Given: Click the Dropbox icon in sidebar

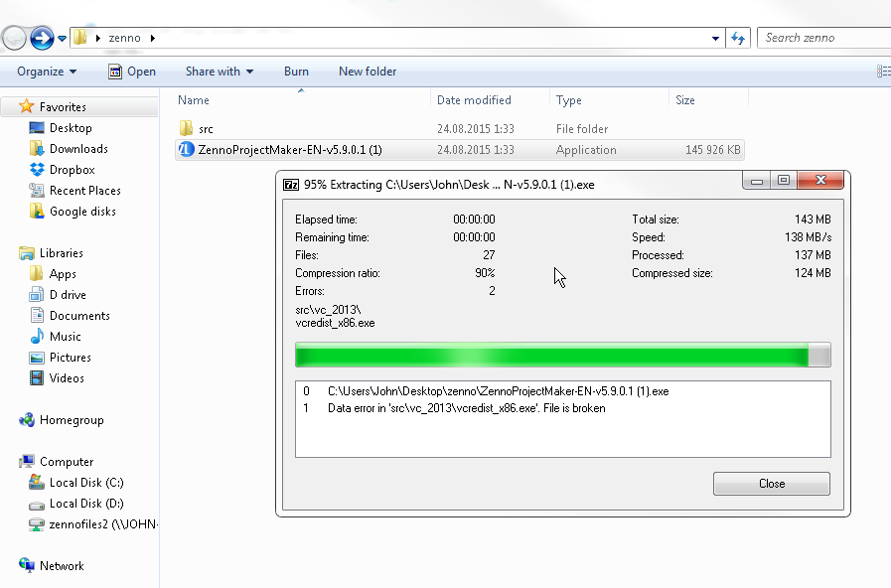Looking at the screenshot, I should point(37,169).
